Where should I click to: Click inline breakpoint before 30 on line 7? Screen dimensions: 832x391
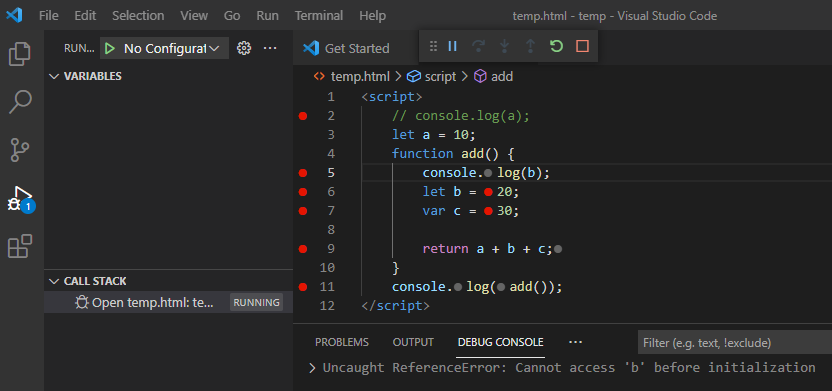489,211
